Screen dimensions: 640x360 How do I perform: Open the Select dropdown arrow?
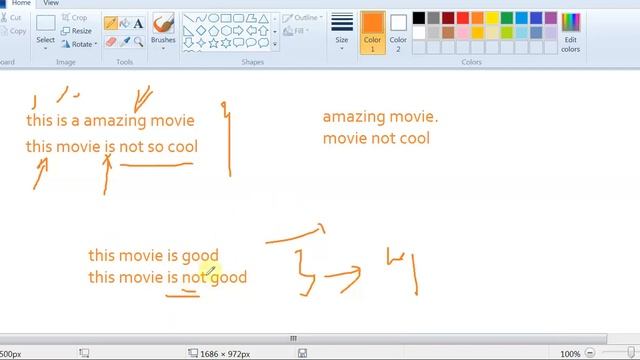(x=45, y=49)
